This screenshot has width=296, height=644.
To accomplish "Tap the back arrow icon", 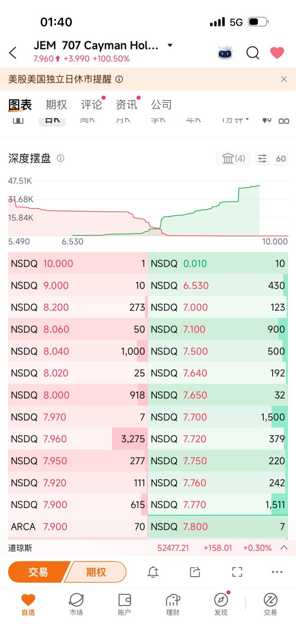I will tap(13, 53).
